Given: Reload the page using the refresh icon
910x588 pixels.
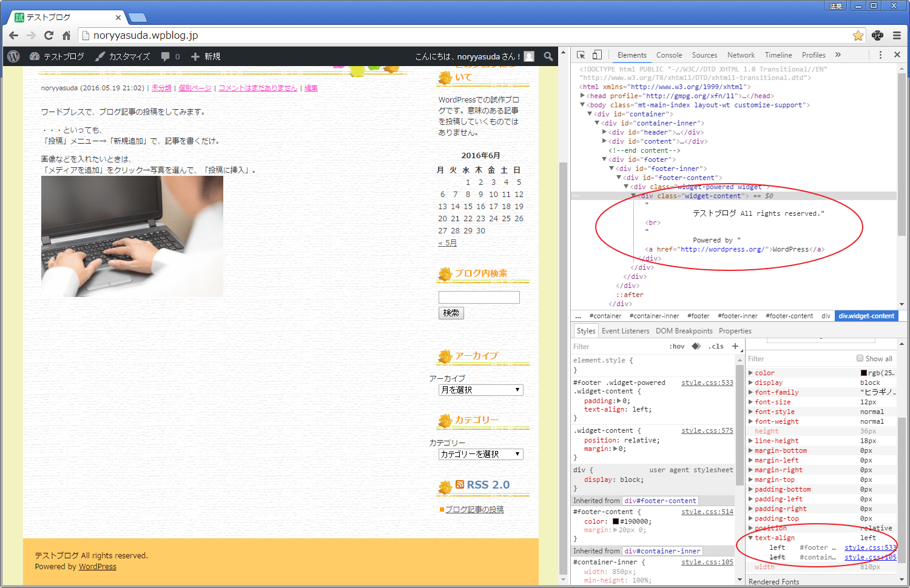Looking at the screenshot, I should pyautogui.click(x=49, y=36).
